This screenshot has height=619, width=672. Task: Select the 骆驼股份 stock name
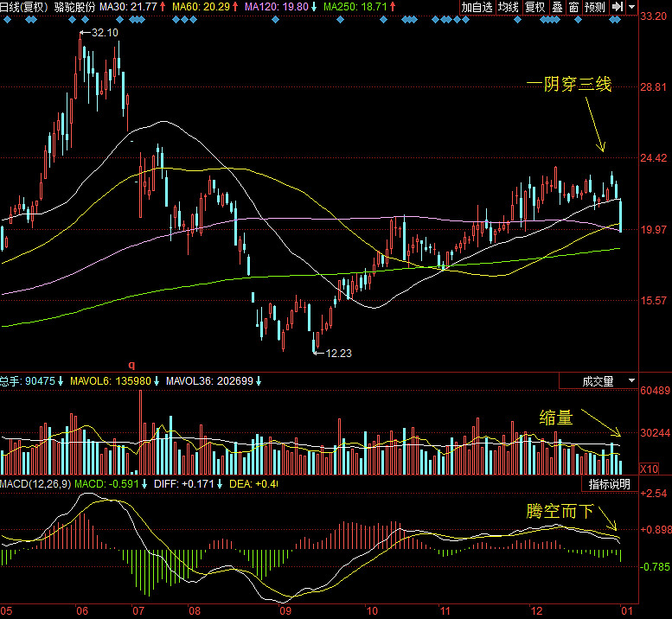74,7
